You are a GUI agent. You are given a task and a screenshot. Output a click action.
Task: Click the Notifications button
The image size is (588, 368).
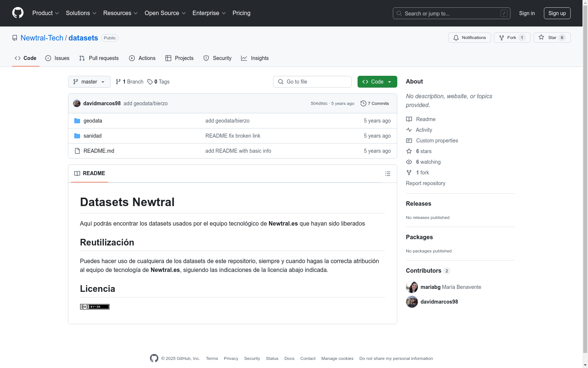pyautogui.click(x=470, y=38)
